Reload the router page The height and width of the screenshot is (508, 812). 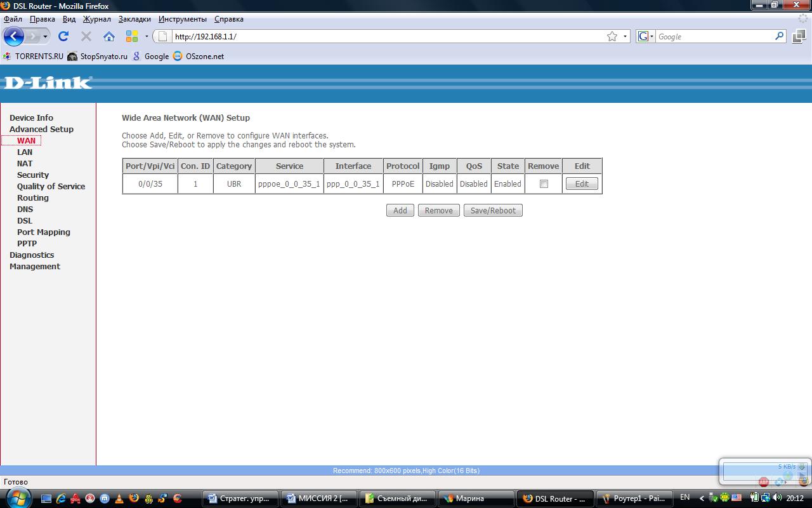pyautogui.click(x=63, y=36)
